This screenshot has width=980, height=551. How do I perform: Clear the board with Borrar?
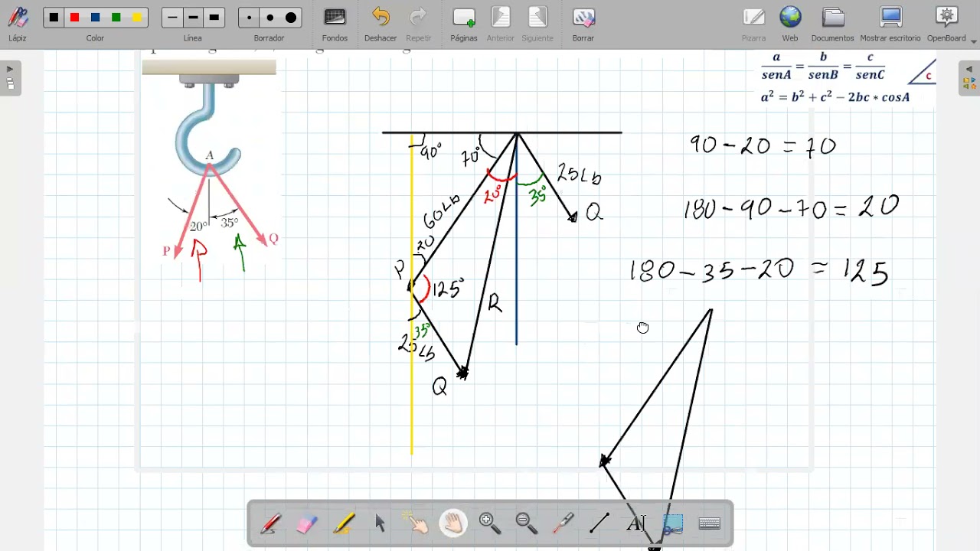583,24
